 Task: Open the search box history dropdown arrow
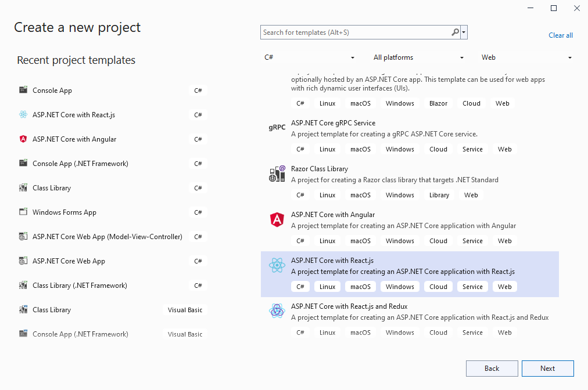464,32
